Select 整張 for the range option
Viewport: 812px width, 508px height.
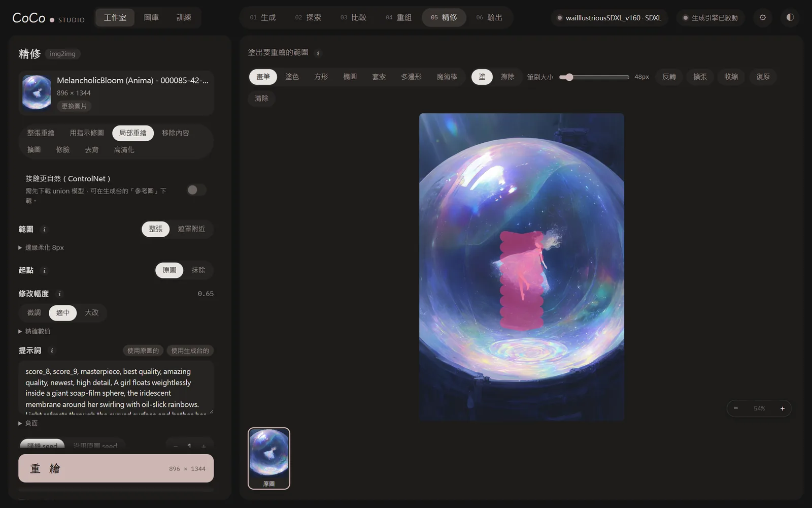pyautogui.click(x=156, y=229)
